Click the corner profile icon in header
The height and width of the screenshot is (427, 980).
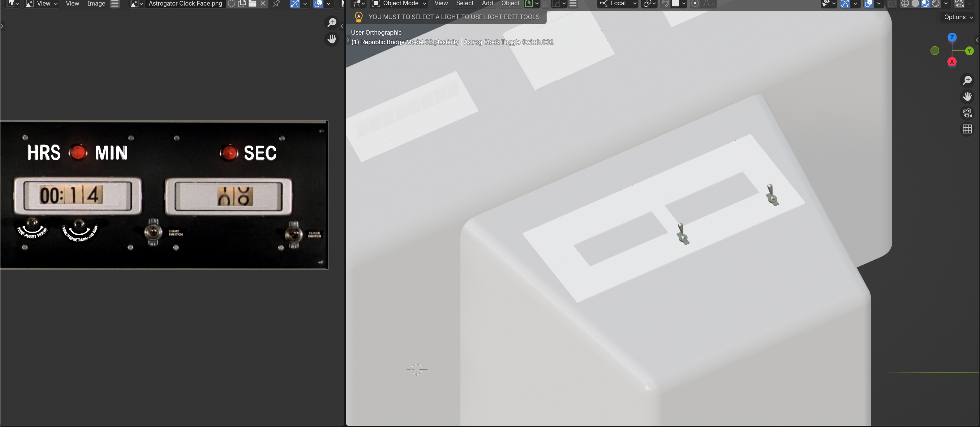tap(557, 3)
